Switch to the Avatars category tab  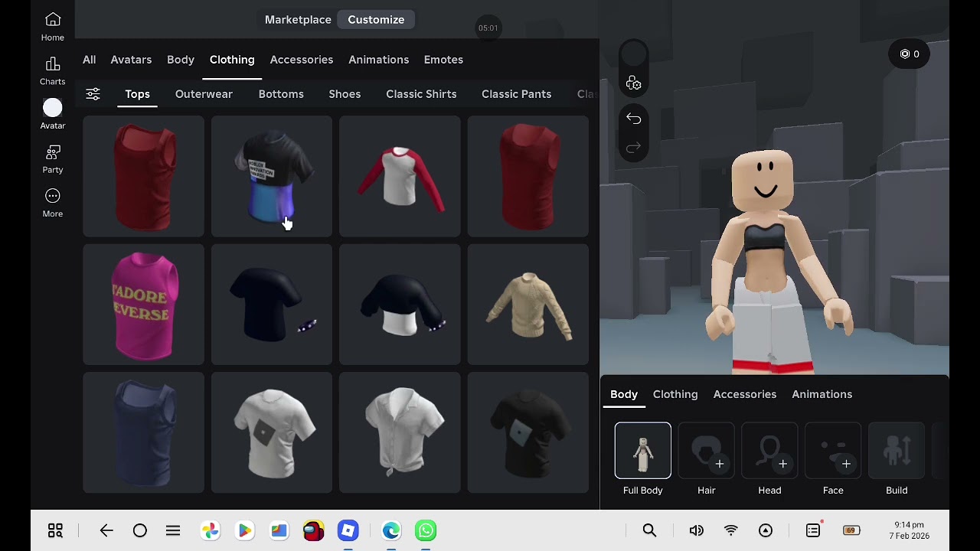[x=131, y=60]
